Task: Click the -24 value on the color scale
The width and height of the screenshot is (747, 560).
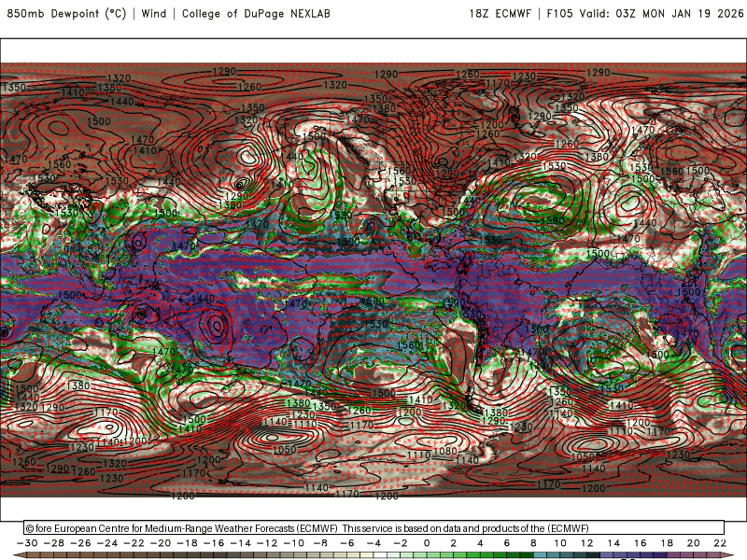Action: click(x=107, y=543)
